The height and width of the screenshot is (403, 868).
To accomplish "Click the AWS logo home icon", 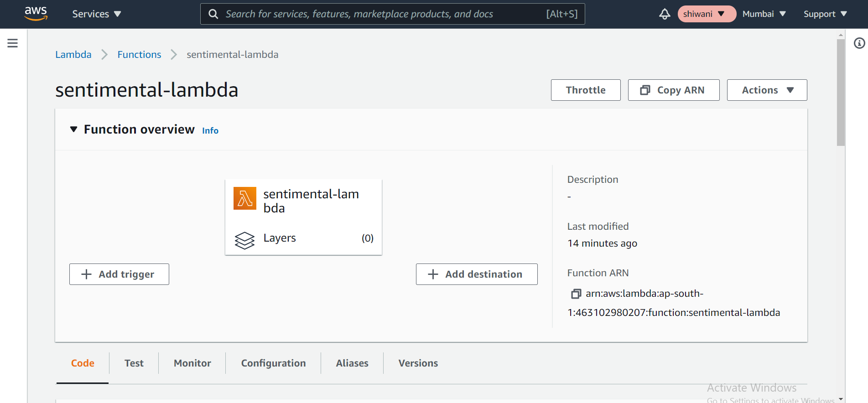I will [x=36, y=14].
